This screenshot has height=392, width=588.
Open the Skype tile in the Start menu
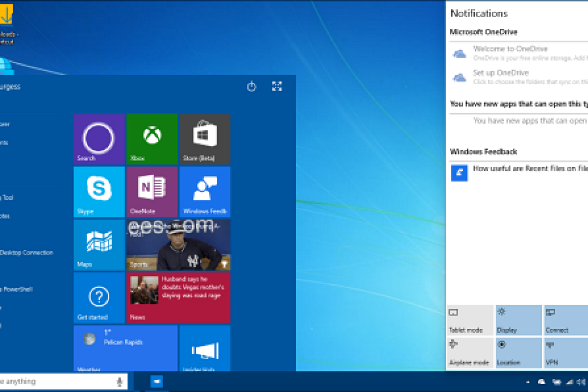99,192
